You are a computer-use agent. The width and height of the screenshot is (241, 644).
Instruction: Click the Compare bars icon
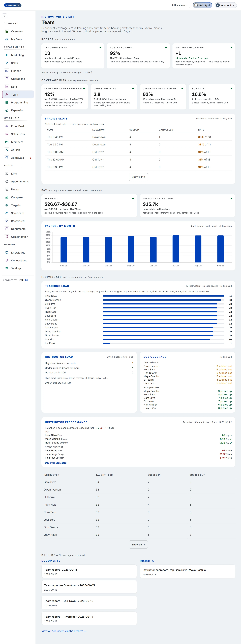point(7,197)
